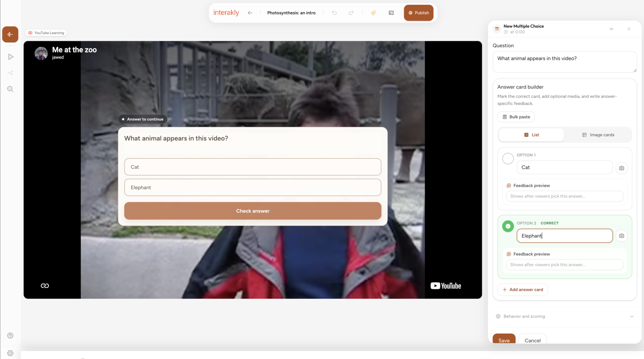Click Option 2 feedback preview field
This screenshot has height=359, width=644.
coord(565,265)
